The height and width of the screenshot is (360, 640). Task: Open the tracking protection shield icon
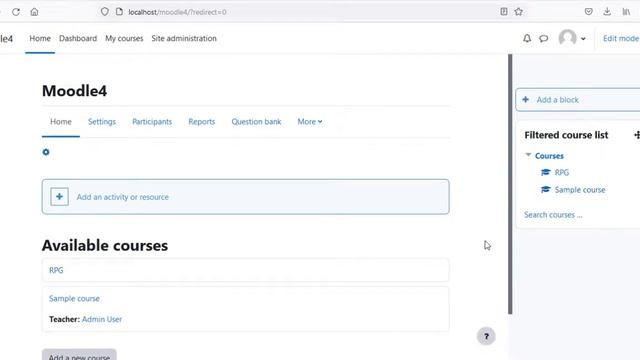tap(104, 12)
